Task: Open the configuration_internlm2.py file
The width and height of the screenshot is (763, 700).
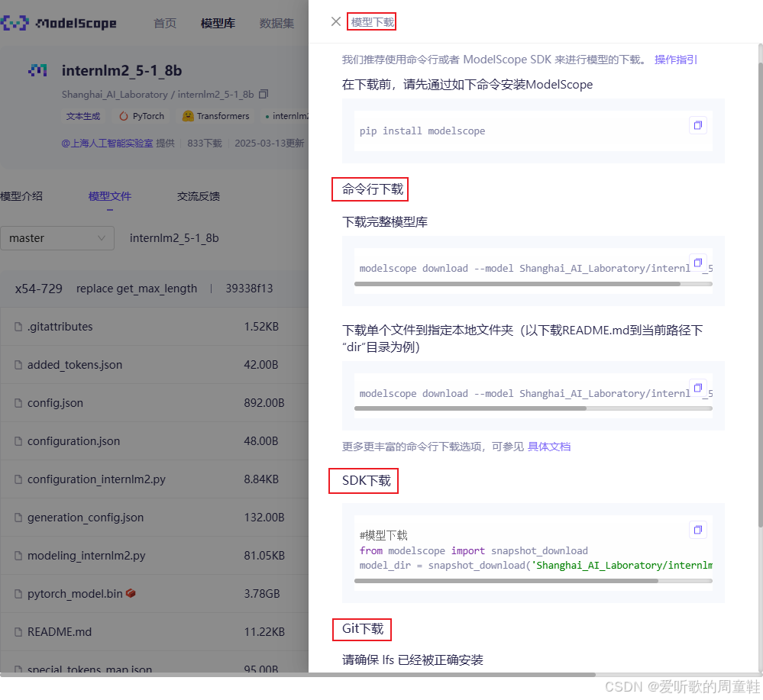Action: pos(96,479)
